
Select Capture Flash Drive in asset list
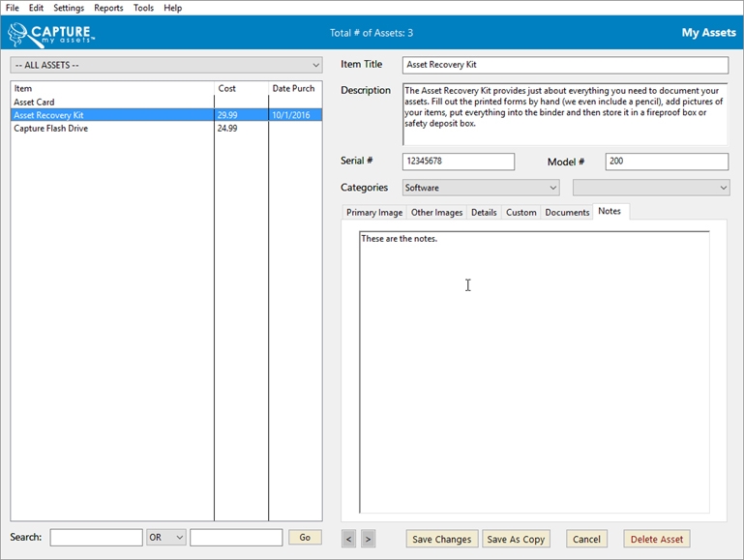tap(50, 129)
